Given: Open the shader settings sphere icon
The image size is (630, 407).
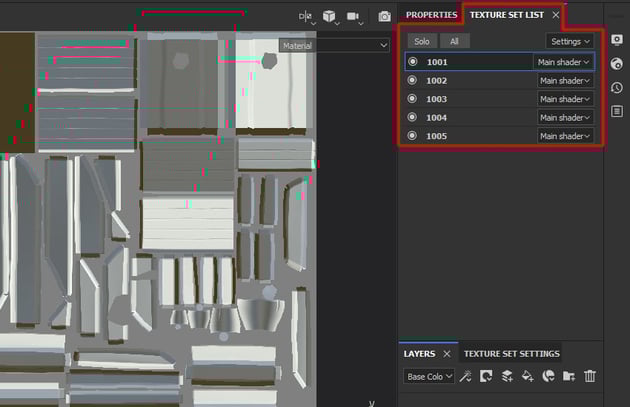Looking at the screenshot, I should pyautogui.click(x=617, y=63).
